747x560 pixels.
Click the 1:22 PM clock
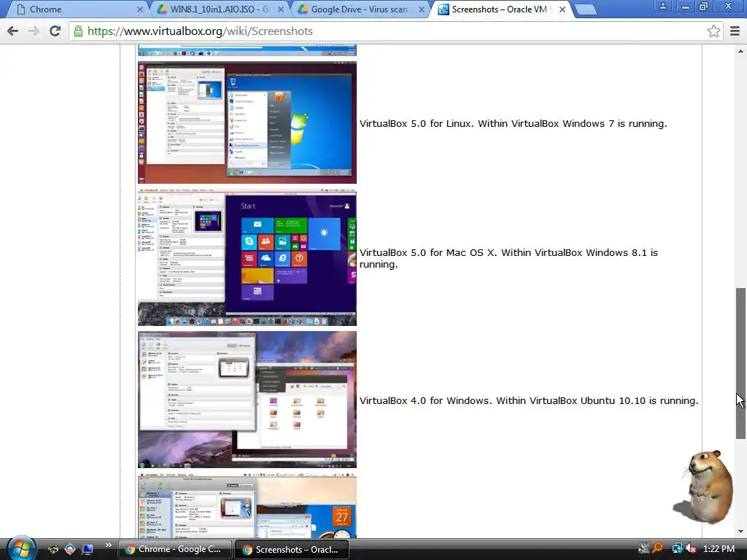(719, 548)
